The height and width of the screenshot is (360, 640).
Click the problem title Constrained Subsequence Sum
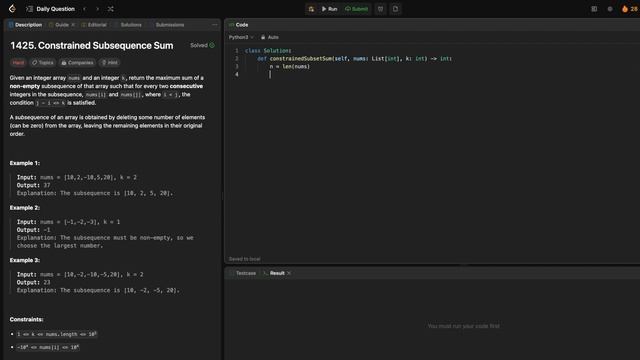click(91, 45)
